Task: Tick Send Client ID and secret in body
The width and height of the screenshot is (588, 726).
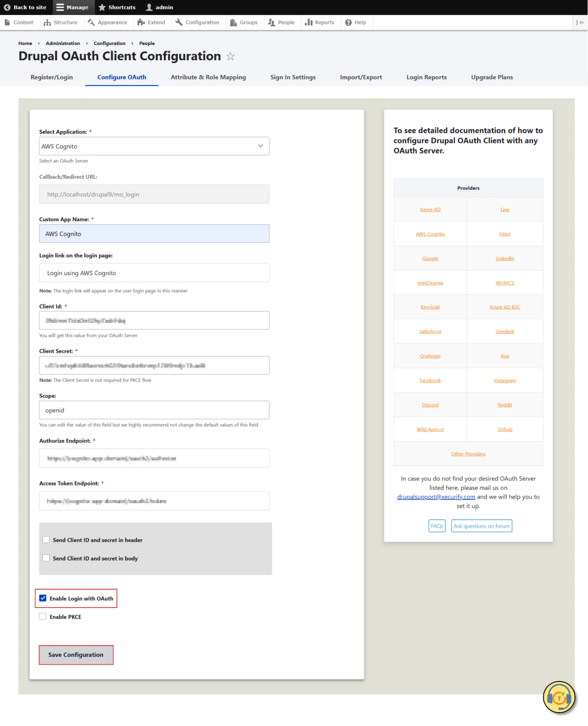Action: [46, 557]
